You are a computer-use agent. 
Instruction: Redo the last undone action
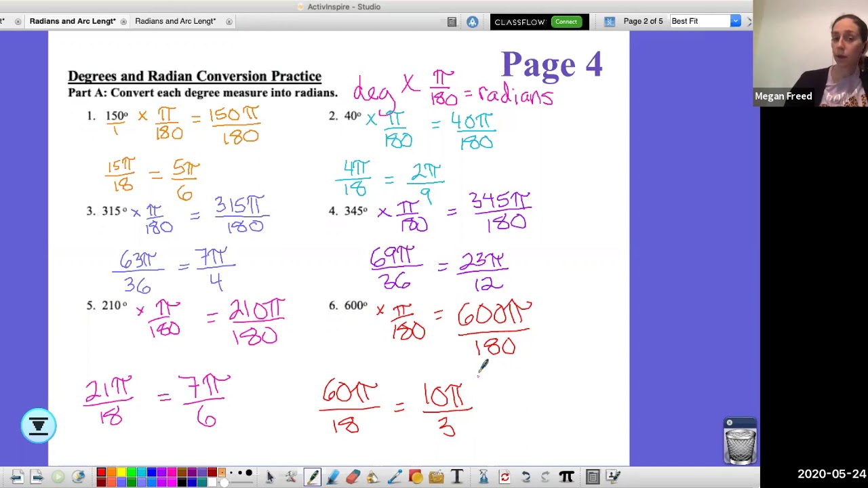click(546, 477)
